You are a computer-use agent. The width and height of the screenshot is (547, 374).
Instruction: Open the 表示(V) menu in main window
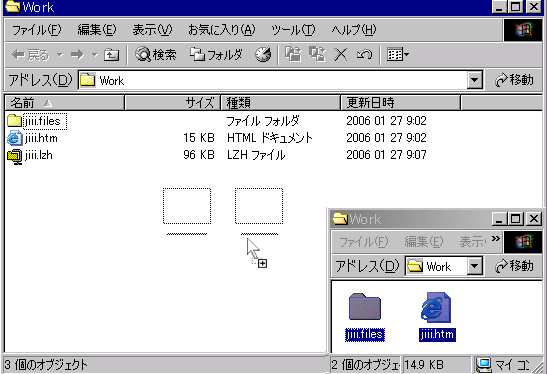pyautogui.click(x=152, y=30)
